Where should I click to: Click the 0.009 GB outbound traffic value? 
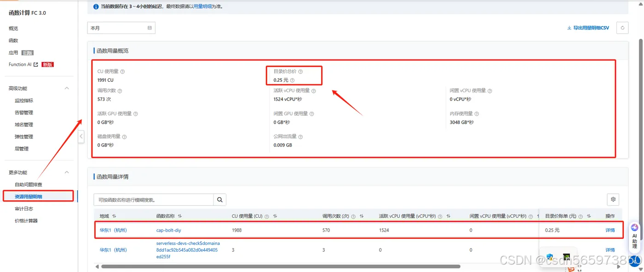point(283,145)
